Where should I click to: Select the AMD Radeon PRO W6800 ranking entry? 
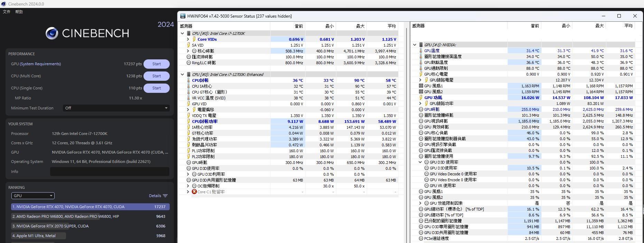coord(90,216)
